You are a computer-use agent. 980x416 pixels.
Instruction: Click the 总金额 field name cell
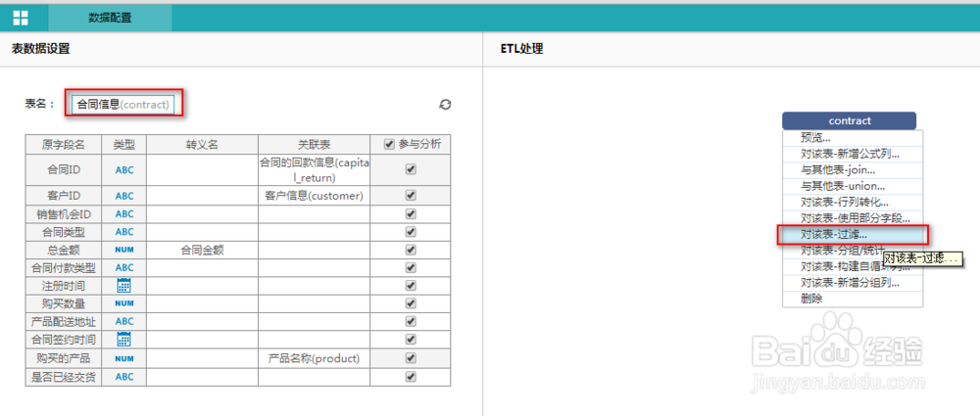[64, 250]
